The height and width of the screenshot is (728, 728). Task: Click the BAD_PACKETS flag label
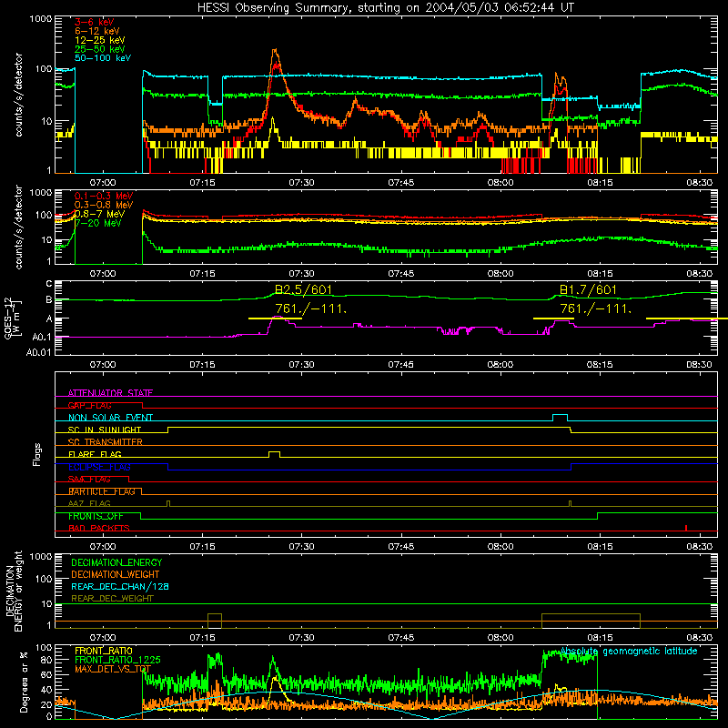click(x=99, y=528)
